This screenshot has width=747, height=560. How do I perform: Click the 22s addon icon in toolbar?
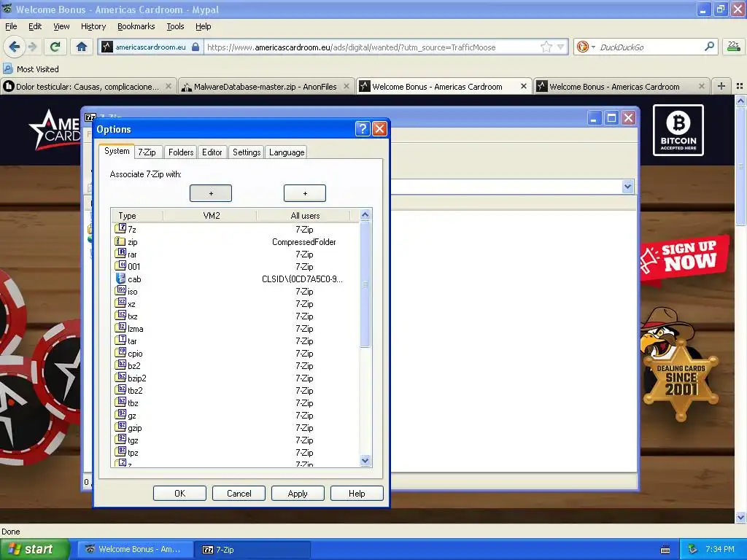pos(734,47)
